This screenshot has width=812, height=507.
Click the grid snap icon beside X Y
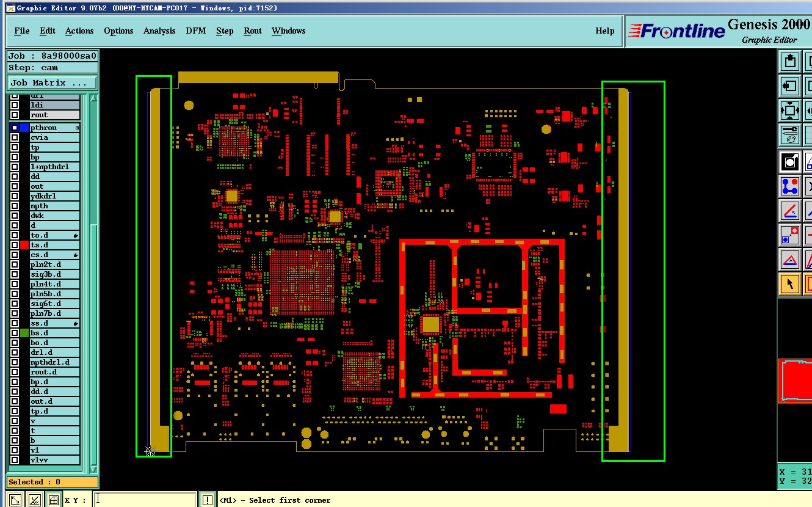click(x=54, y=500)
